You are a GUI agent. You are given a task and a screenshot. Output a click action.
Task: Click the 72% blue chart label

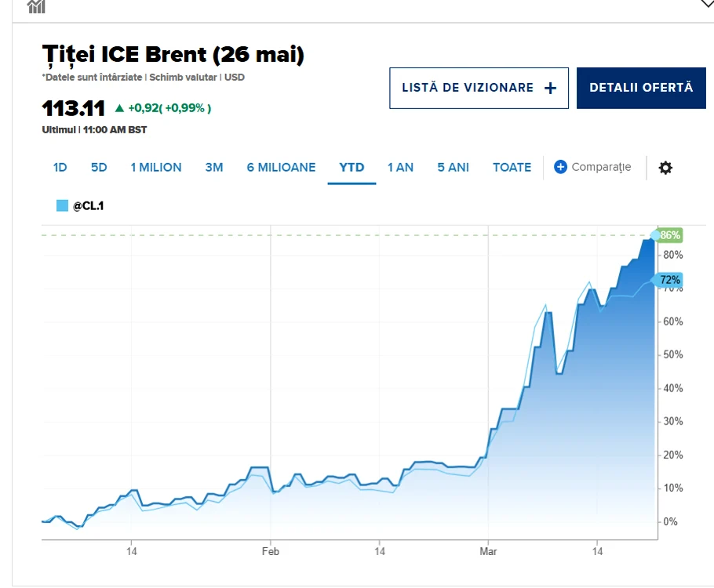tap(670, 280)
